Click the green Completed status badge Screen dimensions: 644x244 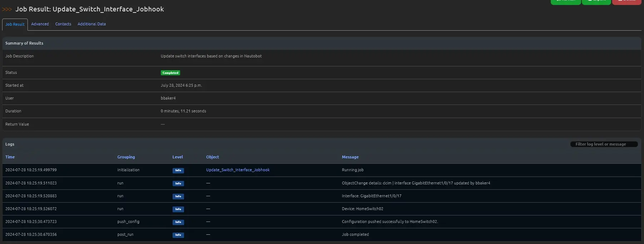point(170,73)
